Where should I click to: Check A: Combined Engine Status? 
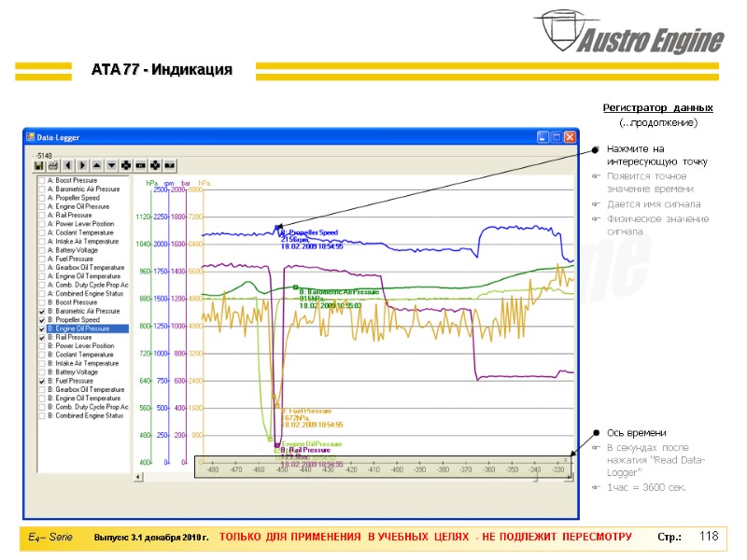coord(42,294)
